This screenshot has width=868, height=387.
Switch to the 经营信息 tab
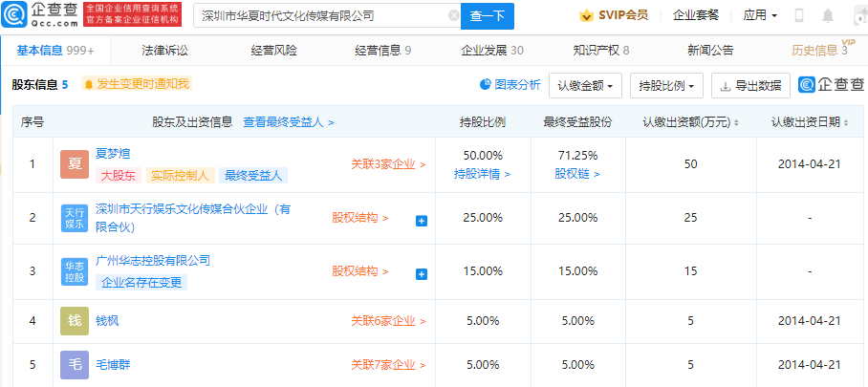pyautogui.click(x=382, y=51)
